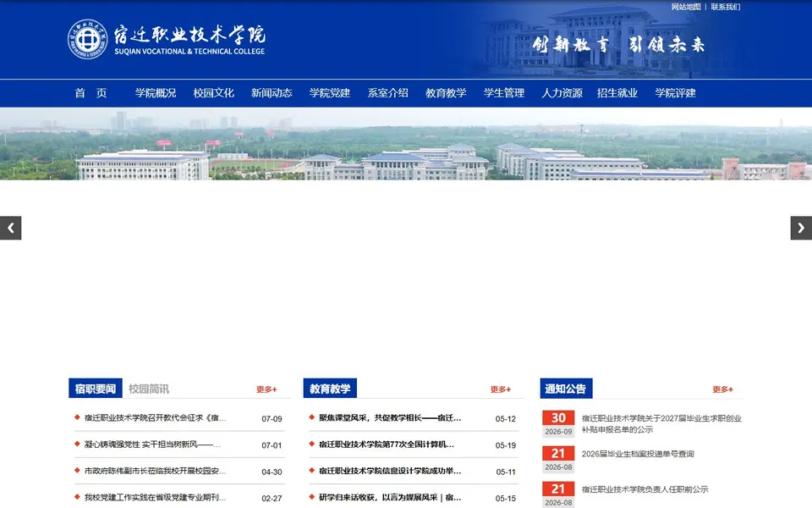Screen dimensions: 812x508
Task: Show next banner slide arrow
Action: coord(801,228)
